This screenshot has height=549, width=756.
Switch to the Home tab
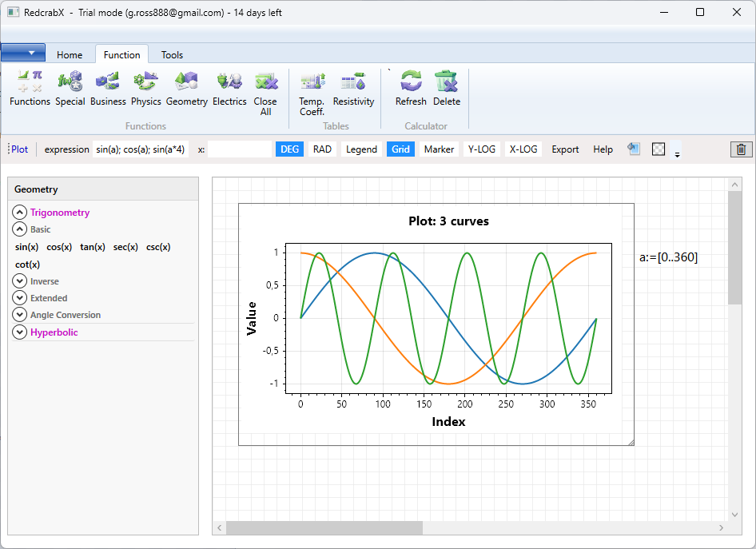pos(70,55)
